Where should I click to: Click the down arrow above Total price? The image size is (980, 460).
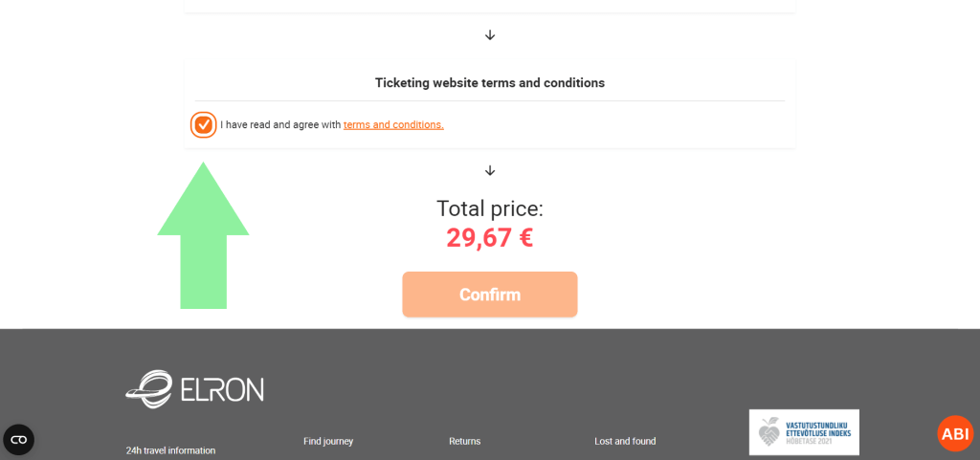490,171
